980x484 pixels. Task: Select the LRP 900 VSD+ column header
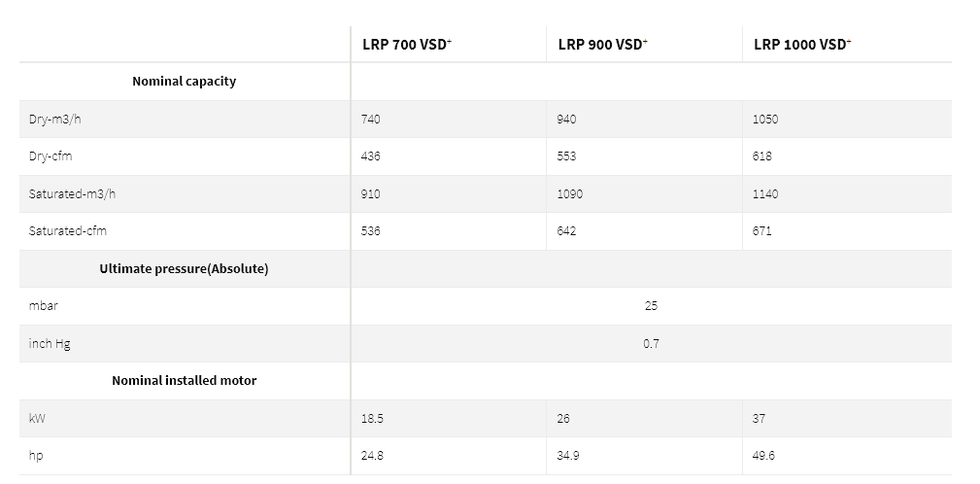[x=602, y=45]
